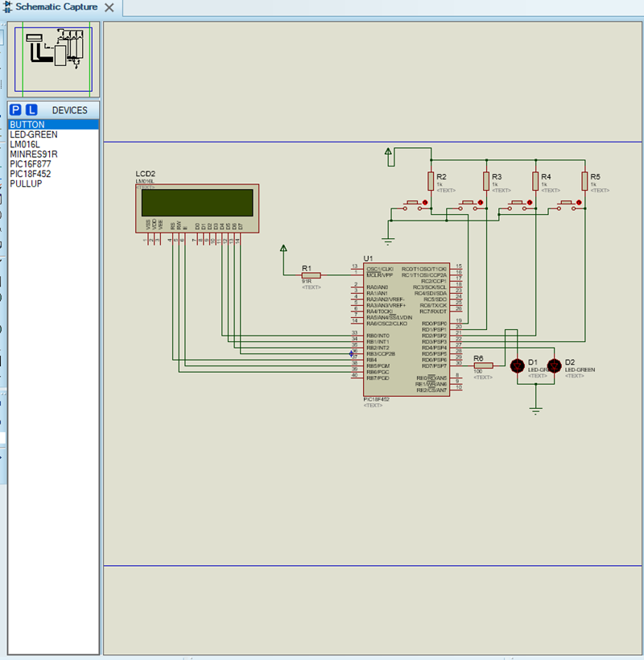Click the schematic overview thumbnail

(x=53, y=58)
